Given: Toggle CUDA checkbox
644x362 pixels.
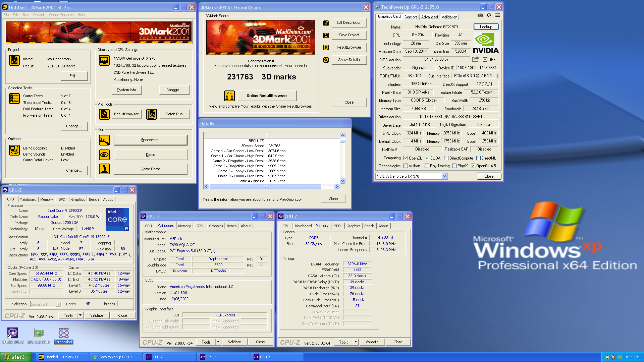Looking at the screenshot, I should coord(427,158).
